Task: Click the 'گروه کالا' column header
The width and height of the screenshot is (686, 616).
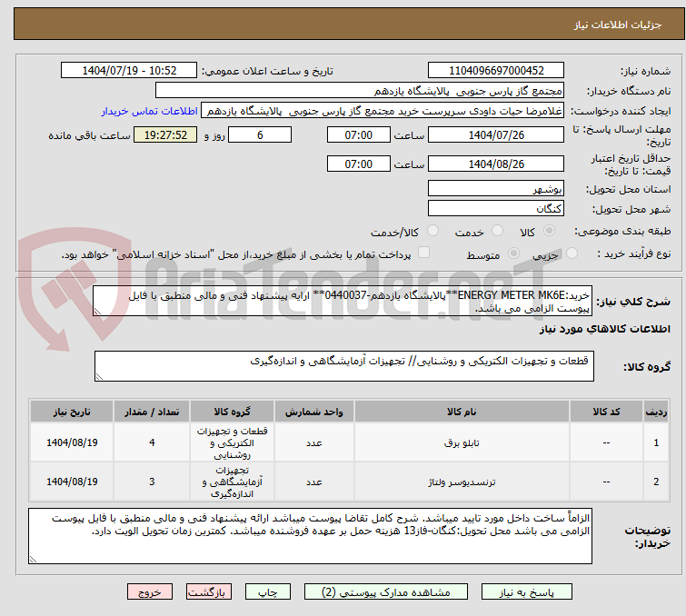Action: click(232, 412)
